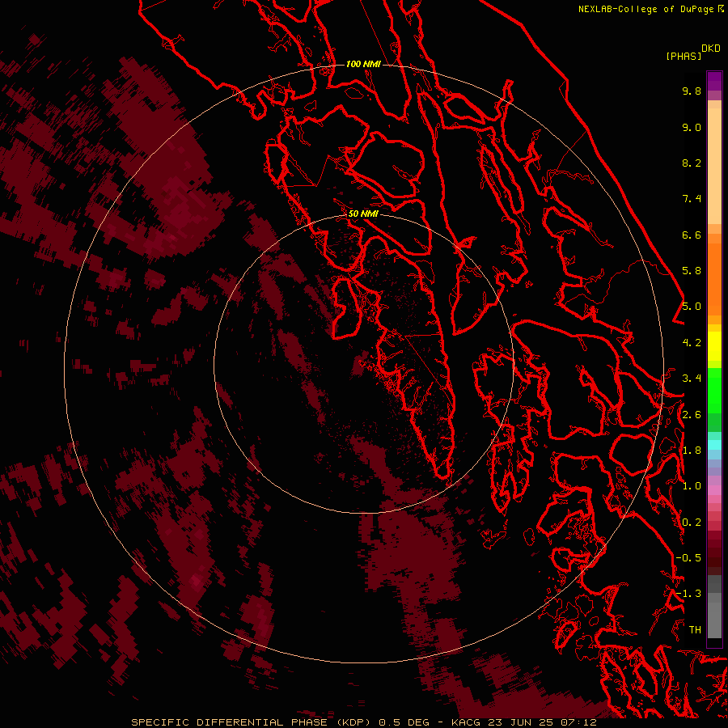Viewport: 728px width, 728px height.
Task: Click the Specific Differential Phase title caption
Action: tap(363, 722)
